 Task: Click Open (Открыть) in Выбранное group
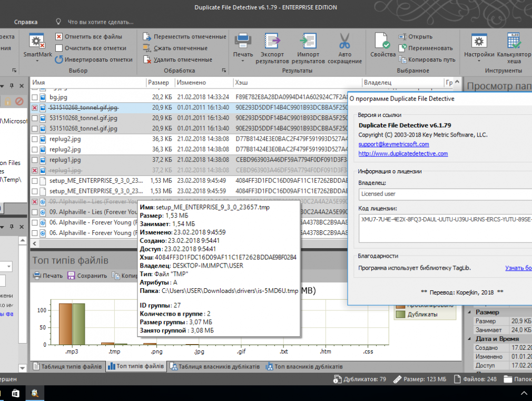(416, 37)
